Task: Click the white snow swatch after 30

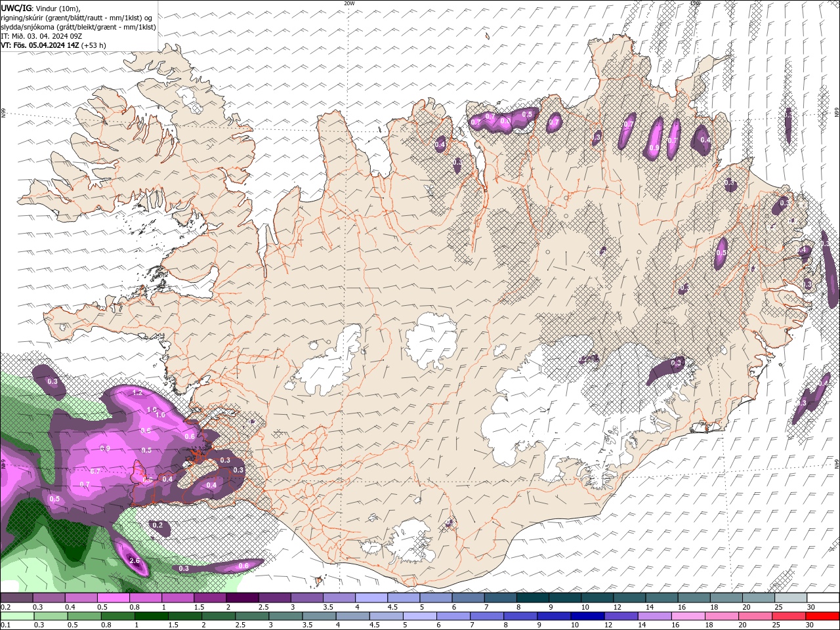Action: coord(822,598)
